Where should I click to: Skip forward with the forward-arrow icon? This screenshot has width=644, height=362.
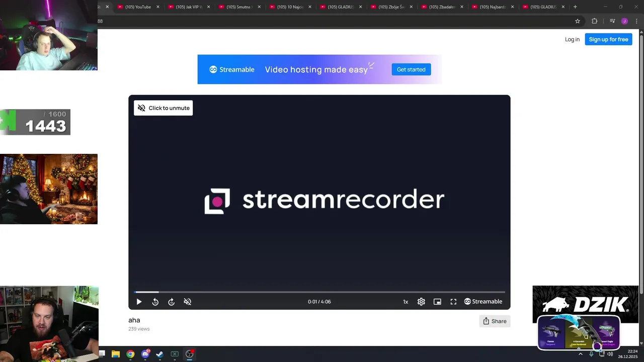coord(171,302)
